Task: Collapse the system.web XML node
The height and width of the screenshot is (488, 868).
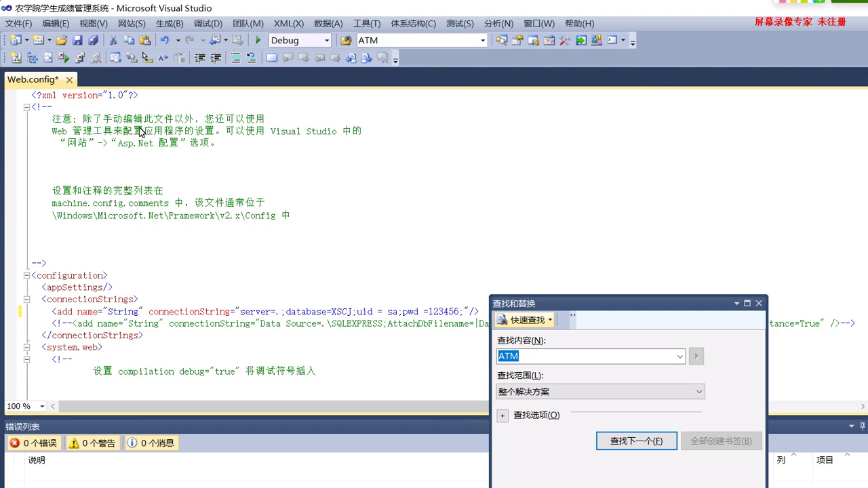Action: pyautogui.click(x=26, y=348)
